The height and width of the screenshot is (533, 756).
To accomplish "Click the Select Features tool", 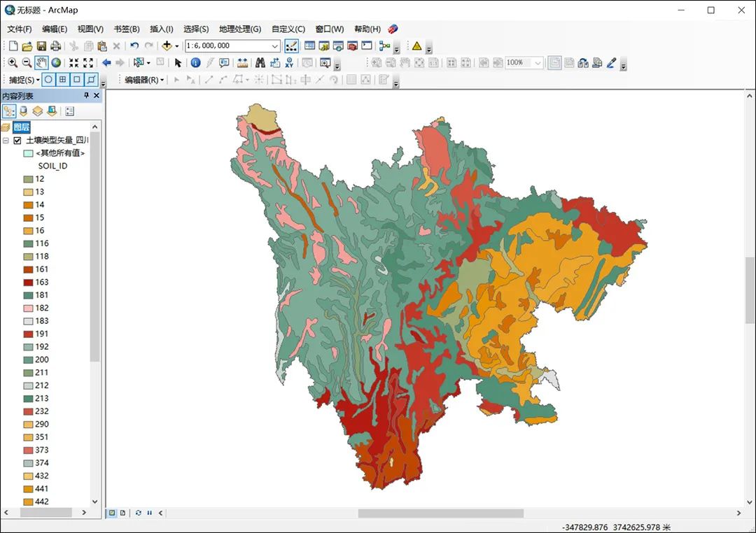I will tap(139, 63).
